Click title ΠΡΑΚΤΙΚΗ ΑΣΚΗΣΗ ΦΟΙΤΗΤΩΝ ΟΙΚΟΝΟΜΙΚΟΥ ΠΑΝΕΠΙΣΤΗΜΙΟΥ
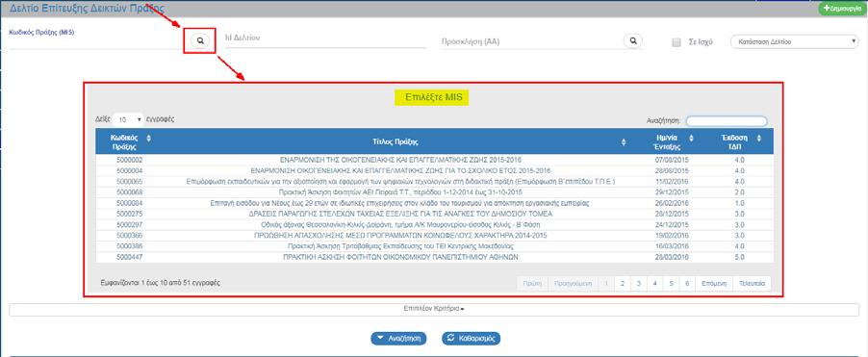868x357 pixels. coord(400,257)
